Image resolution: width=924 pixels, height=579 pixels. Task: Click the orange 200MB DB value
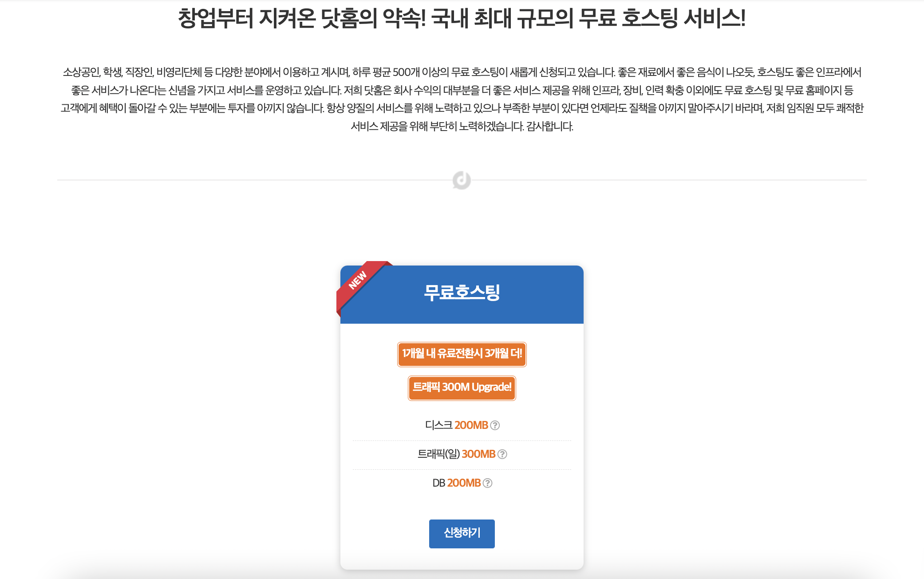(464, 483)
